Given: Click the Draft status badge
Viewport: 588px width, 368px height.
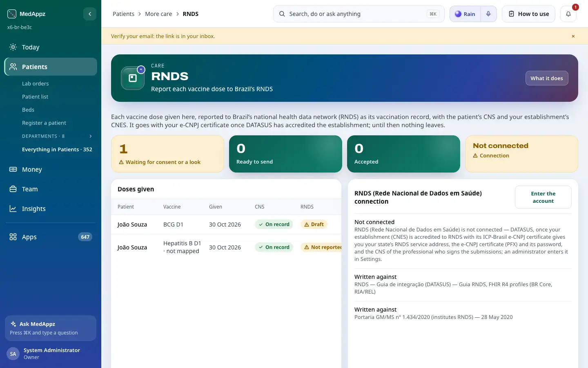Looking at the screenshot, I should pyautogui.click(x=314, y=224).
